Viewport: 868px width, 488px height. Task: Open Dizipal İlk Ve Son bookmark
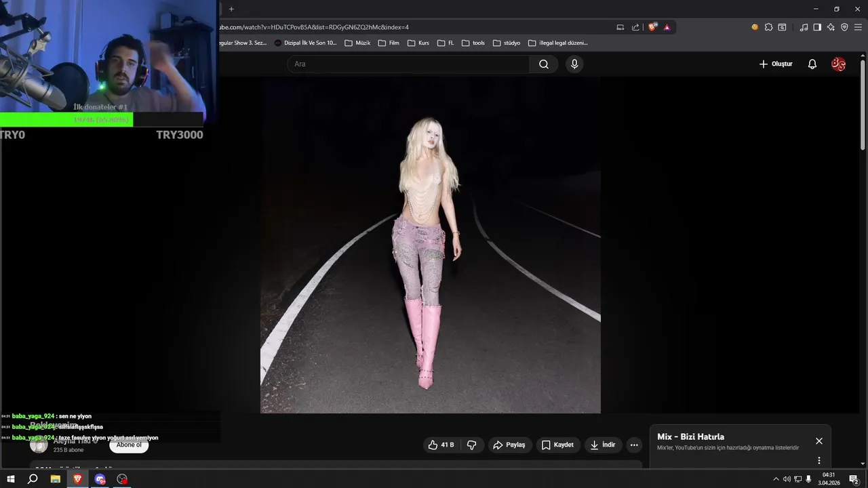[x=305, y=43]
